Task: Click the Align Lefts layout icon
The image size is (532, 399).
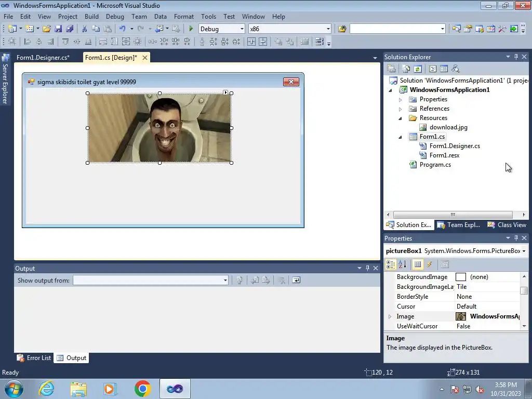Action: [28, 42]
